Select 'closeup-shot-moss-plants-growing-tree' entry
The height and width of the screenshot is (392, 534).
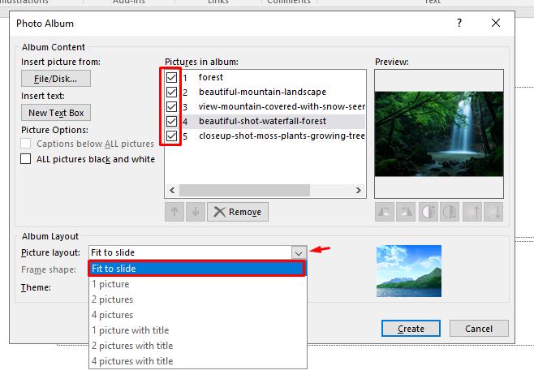(x=282, y=136)
